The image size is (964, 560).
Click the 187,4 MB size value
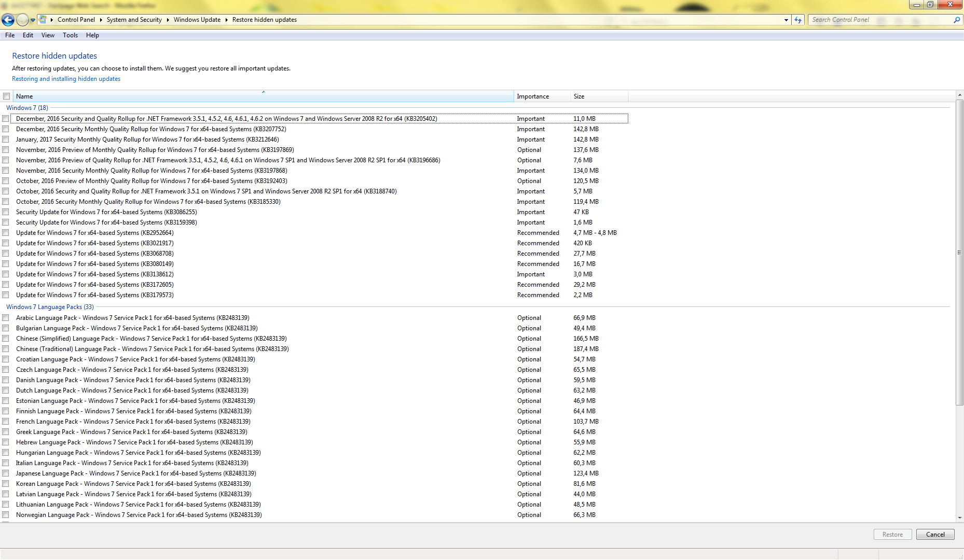tap(586, 349)
